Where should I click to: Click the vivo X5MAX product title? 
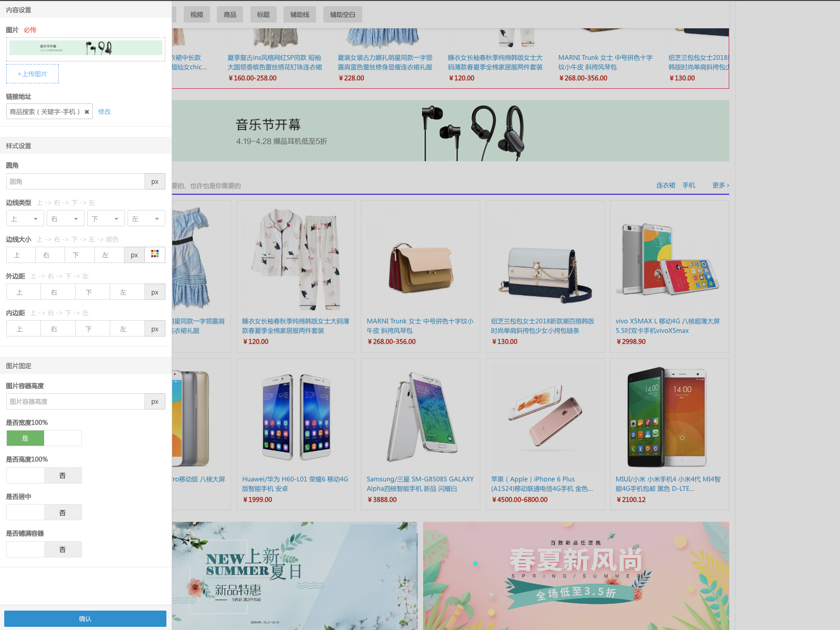pyautogui.click(x=668, y=326)
